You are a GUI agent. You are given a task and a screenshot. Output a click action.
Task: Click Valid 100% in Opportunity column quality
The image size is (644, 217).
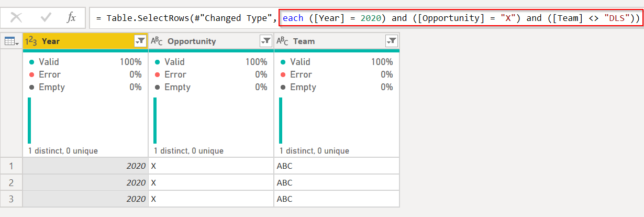(211, 62)
